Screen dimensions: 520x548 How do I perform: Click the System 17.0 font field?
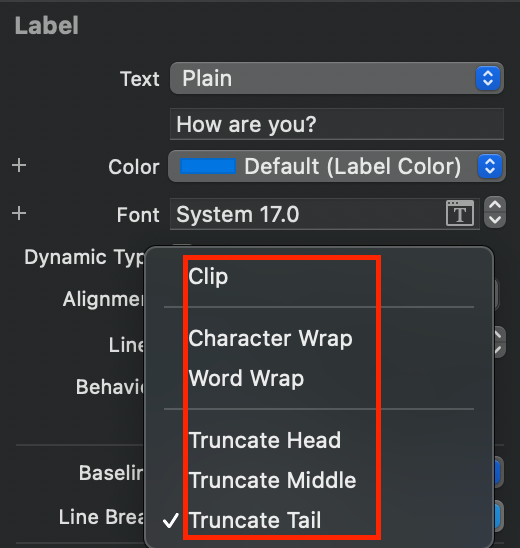[x=325, y=214]
